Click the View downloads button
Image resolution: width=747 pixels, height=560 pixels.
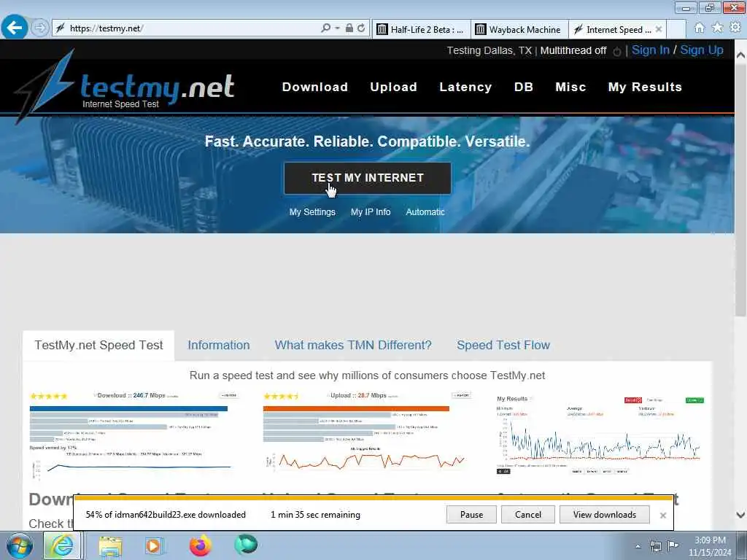click(x=605, y=515)
